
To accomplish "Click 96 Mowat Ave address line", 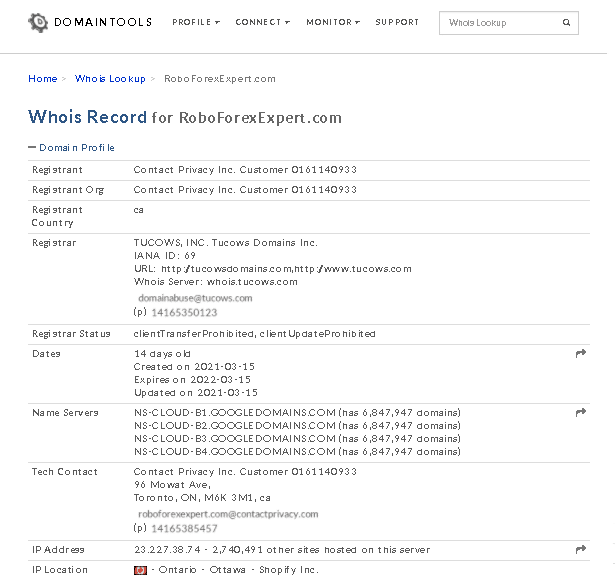I will click(x=172, y=485).
